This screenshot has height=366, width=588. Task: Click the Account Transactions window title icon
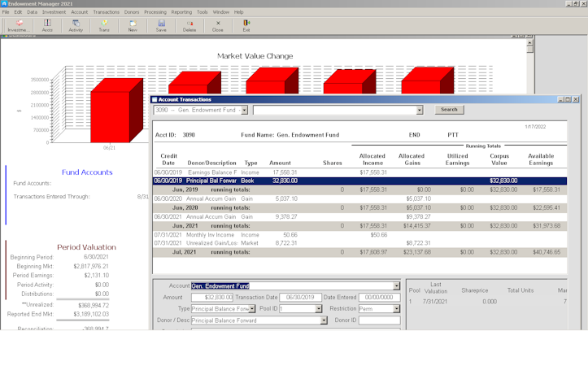click(155, 99)
